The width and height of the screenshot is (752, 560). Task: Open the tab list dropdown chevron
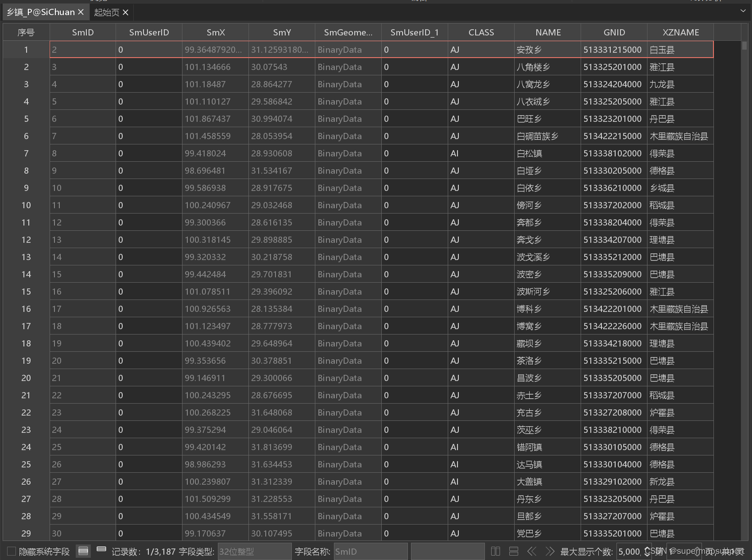(743, 11)
